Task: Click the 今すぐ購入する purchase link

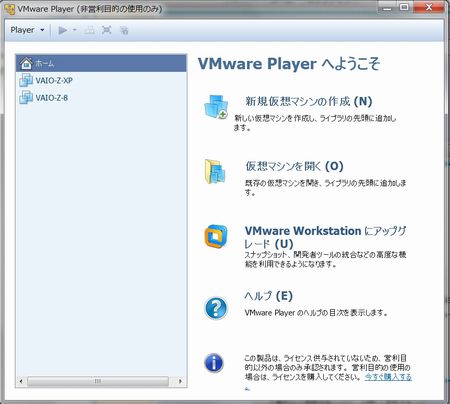Action: tap(388, 377)
